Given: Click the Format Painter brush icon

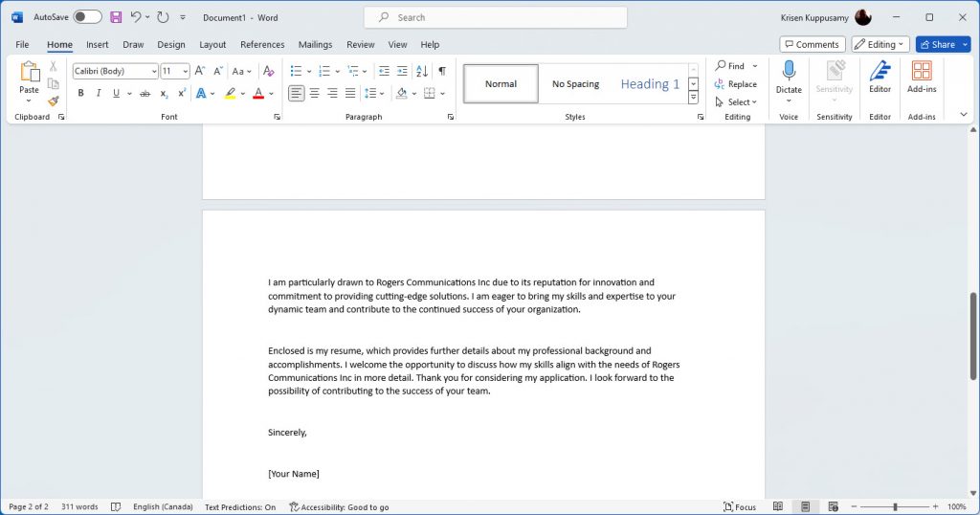Looking at the screenshot, I should point(54,101).
